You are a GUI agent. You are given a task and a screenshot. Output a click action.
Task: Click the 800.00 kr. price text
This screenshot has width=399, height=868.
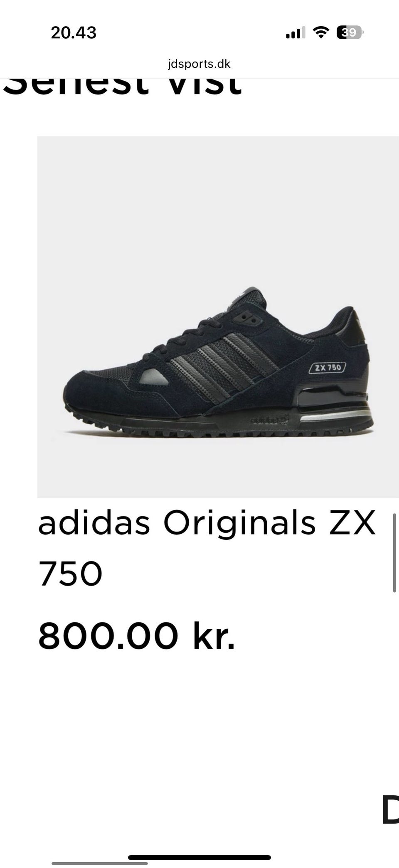pyautogui.click(x=137, y=636)
